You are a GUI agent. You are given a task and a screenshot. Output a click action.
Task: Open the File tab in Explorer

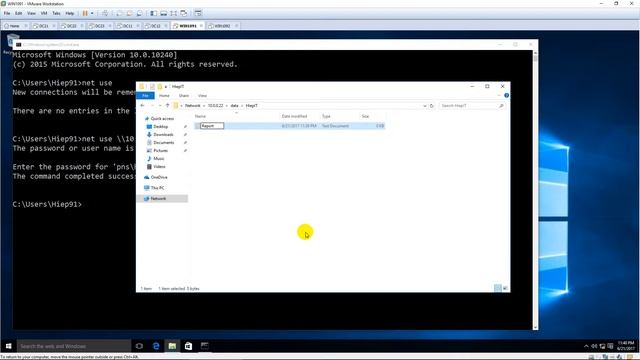pos(145,96)
